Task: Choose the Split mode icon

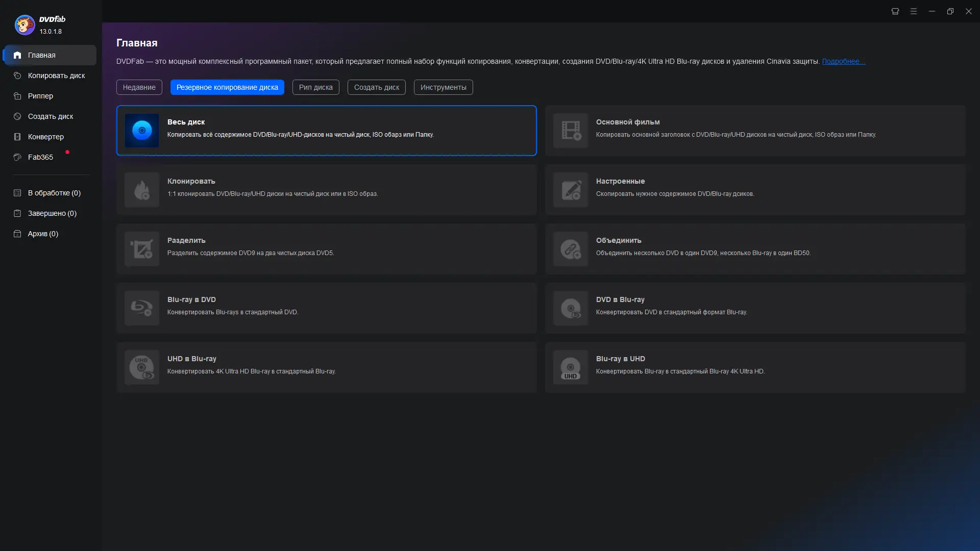Action: click(142, 249)
